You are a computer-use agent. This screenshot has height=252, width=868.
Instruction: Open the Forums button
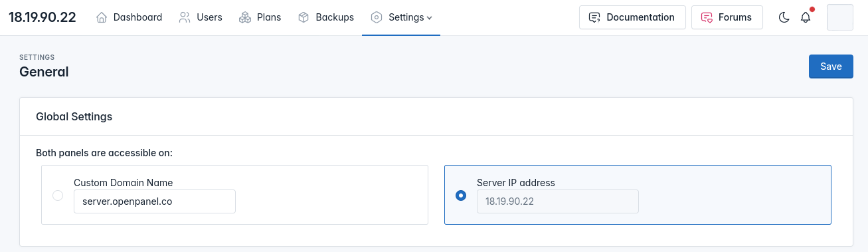[727, 17]
